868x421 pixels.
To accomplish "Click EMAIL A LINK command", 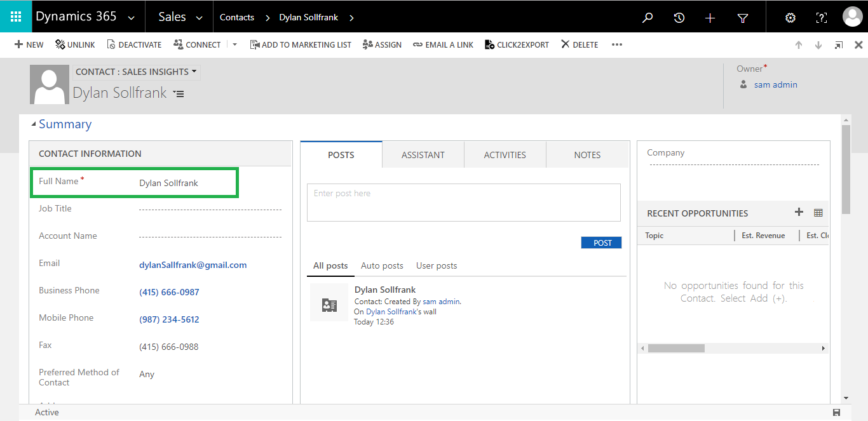I will point(443,44).
